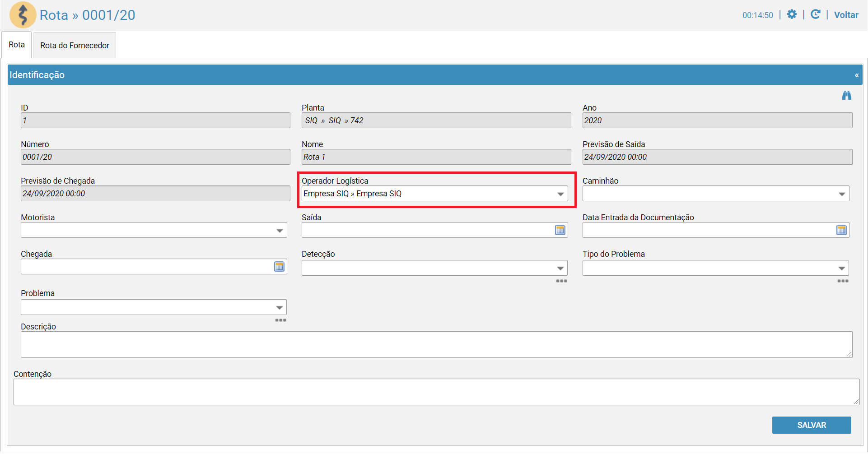Open Data Entrada da Documentação calendar
This screenshot has height=454, width=868.
[x=841, y=230]
